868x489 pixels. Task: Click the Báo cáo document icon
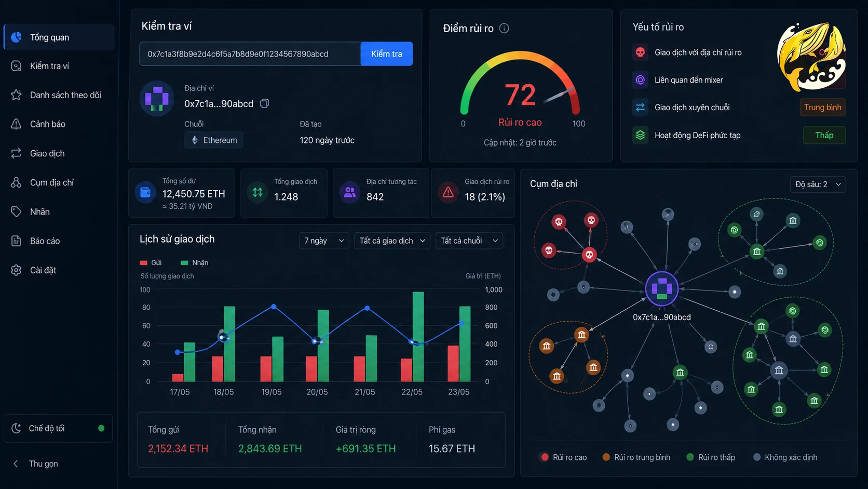click(16, 241)
